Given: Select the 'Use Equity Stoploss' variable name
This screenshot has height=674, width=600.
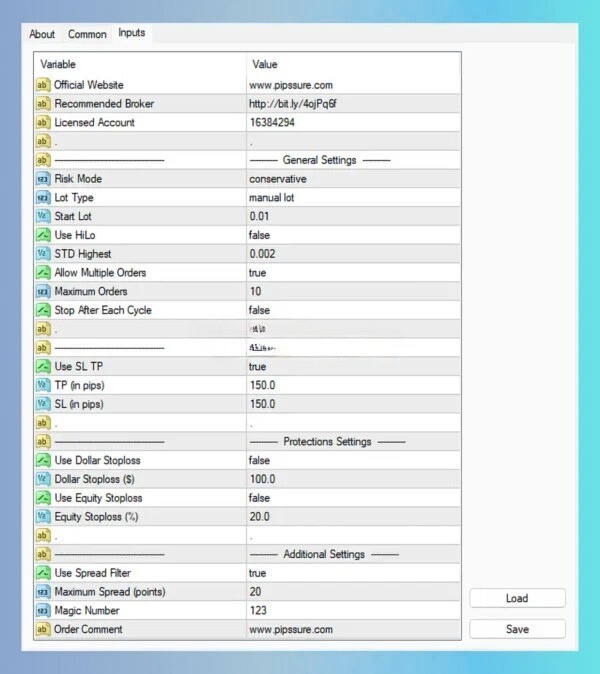Looking at the screenshot, I should point(98,498).
